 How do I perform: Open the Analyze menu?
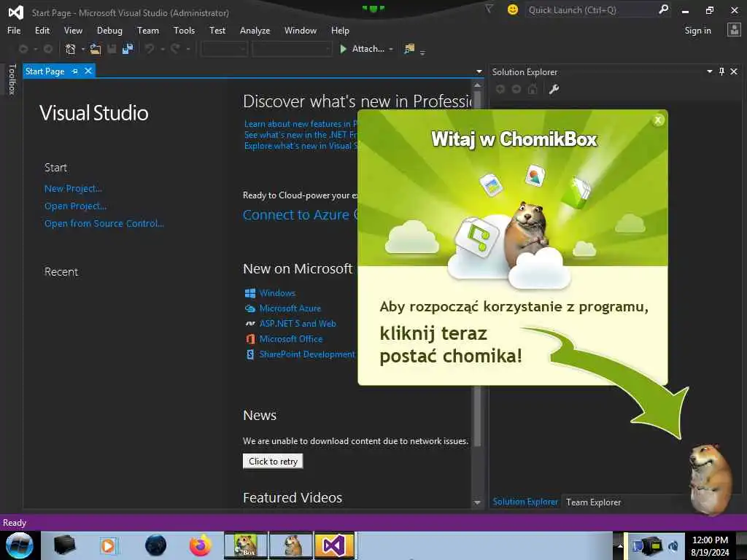click(x=255, y=31)
